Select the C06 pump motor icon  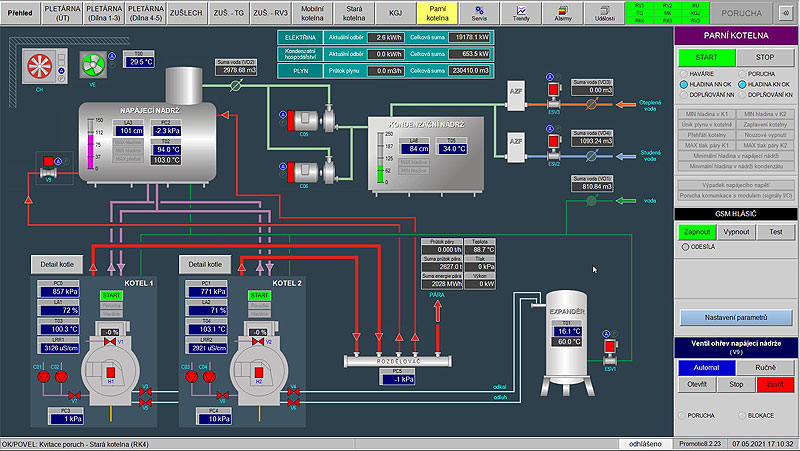coord(305,172)
